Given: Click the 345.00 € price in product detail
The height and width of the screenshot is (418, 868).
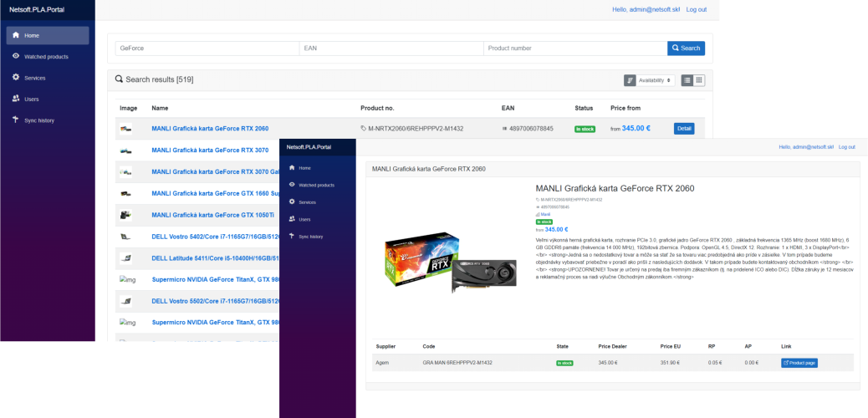Looking at the screenshot, I should tap(556, 229).
